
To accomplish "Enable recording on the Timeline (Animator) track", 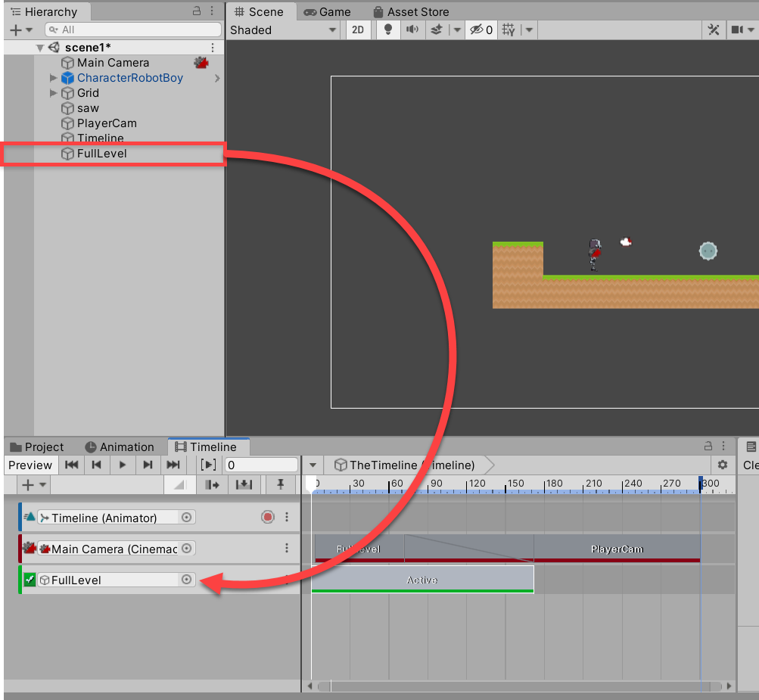I will 268,518.
